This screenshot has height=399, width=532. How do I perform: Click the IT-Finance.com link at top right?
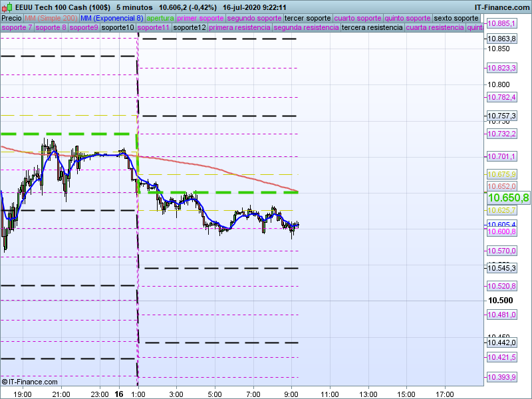(502, 7)
